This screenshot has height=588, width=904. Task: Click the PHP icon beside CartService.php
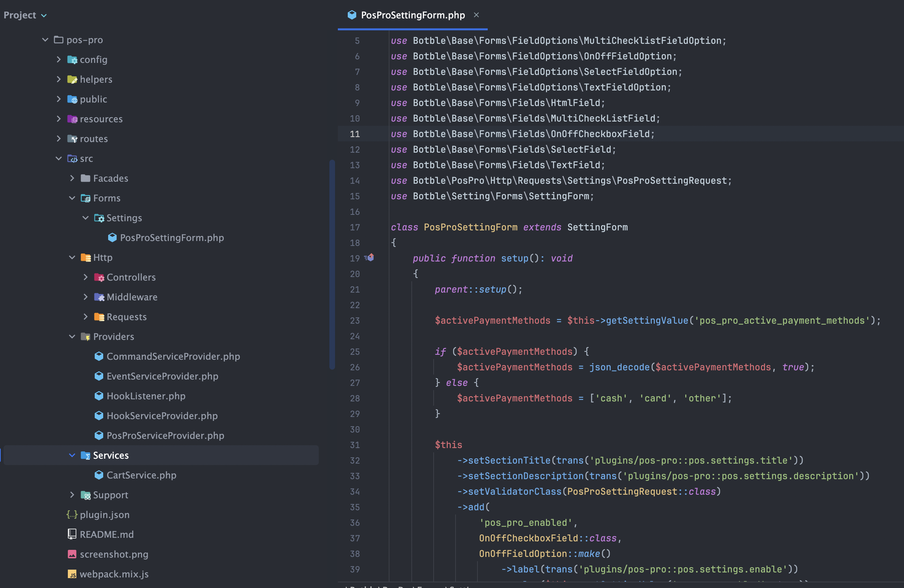click(x=99, y=475)
